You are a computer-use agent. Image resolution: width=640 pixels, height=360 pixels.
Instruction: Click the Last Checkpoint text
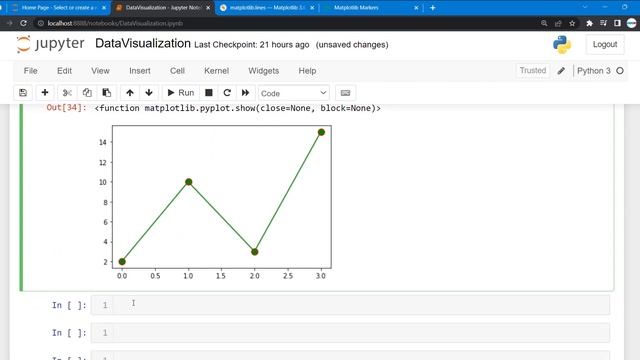tap(251, 44)
